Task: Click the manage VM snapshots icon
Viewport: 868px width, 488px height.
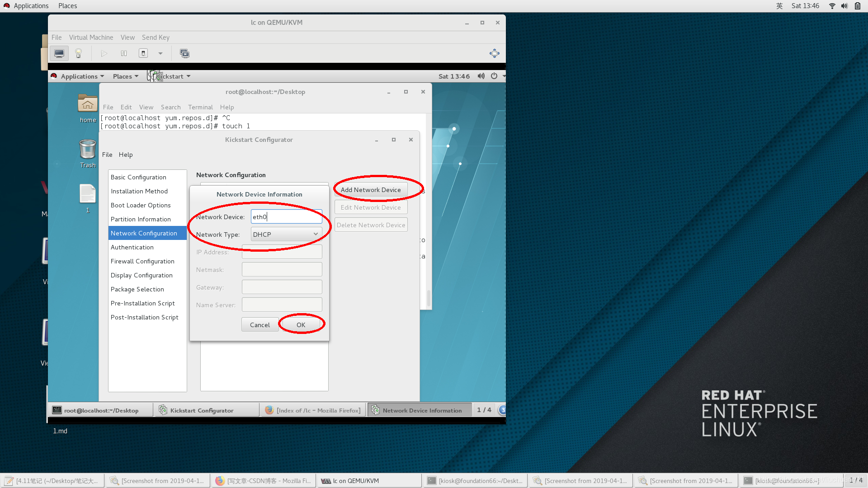Action: (x=184, y=53)
